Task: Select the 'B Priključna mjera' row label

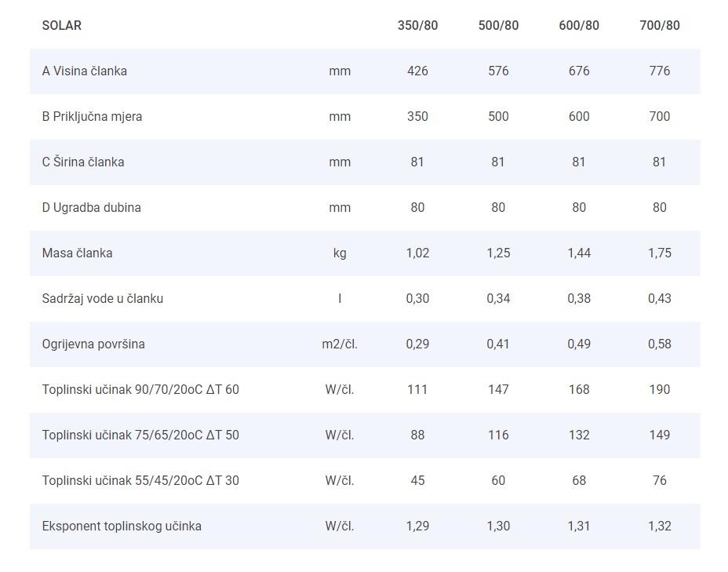Action: [x=93, y=116]
